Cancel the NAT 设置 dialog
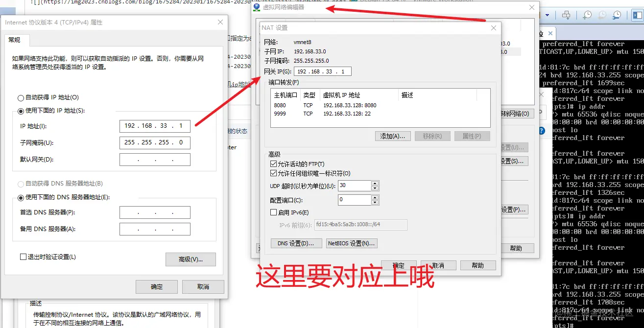The height and width of the screenshot is (328, 644). click(438, 265)
